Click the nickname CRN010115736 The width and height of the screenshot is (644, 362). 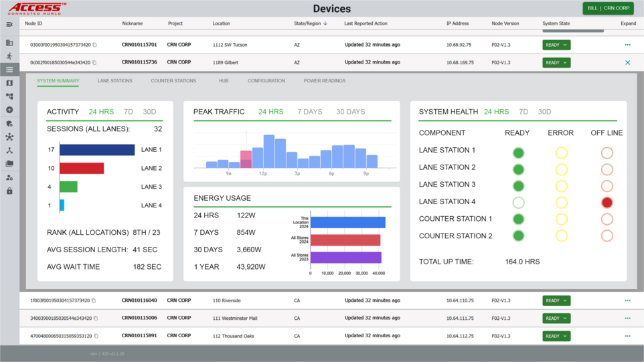[x=139, y=62]
